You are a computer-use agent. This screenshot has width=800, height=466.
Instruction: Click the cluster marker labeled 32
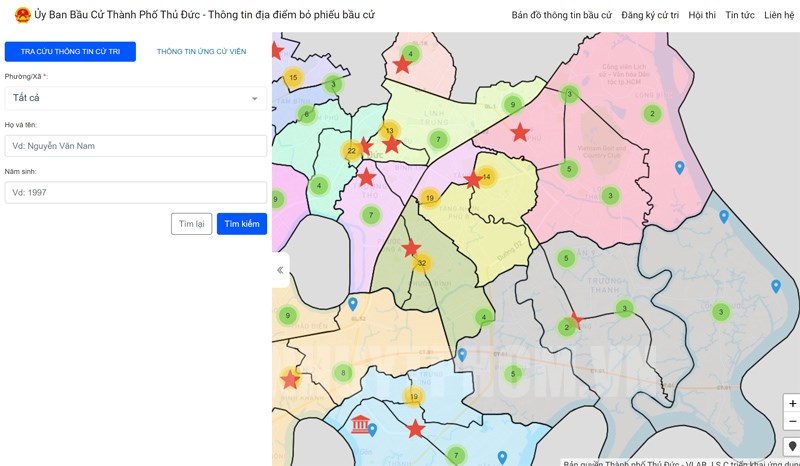coord(422,264)
